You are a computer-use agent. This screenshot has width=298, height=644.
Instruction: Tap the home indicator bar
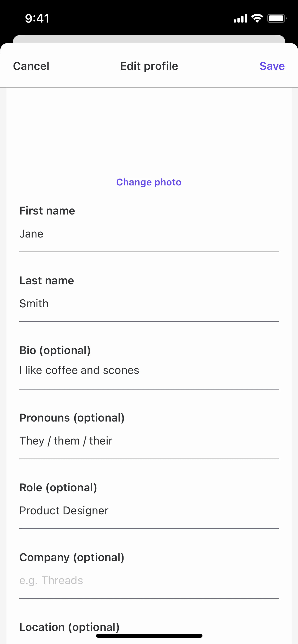pyautogui.click(x=149, y=636)
